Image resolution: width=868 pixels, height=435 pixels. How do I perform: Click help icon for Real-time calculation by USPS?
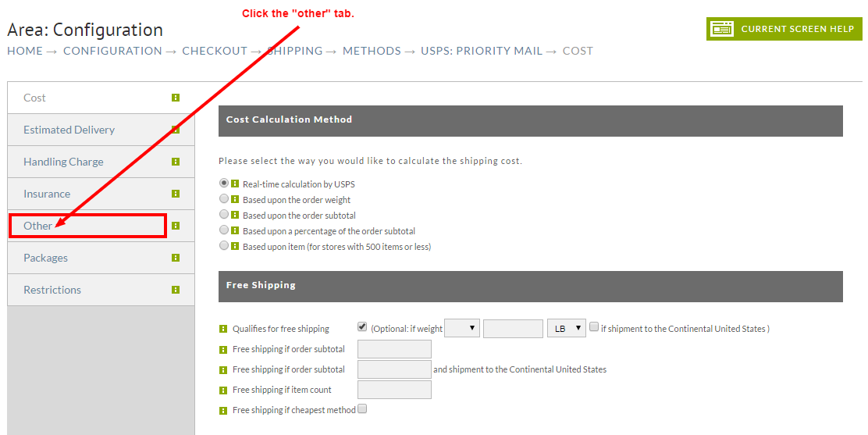235,184
